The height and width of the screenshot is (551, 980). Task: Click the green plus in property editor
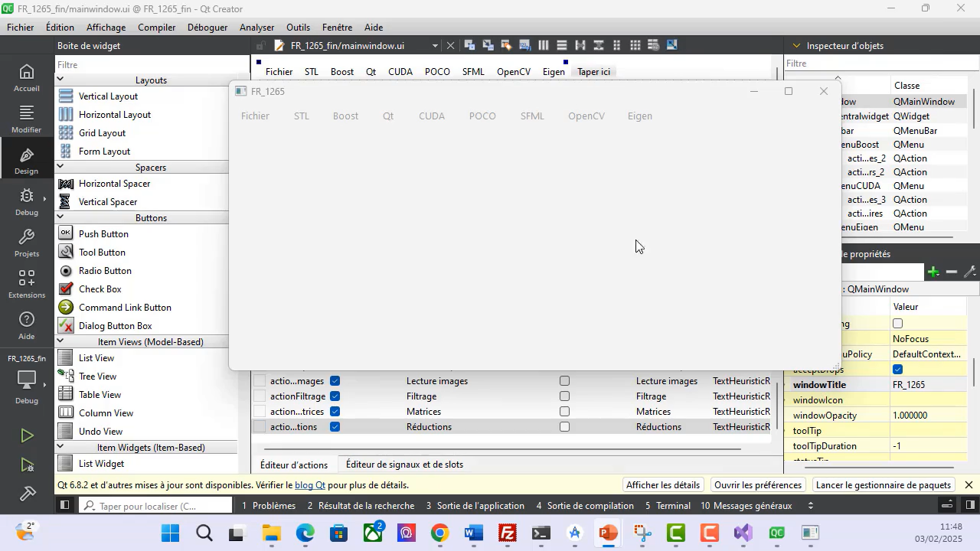(x=933, y=272)
